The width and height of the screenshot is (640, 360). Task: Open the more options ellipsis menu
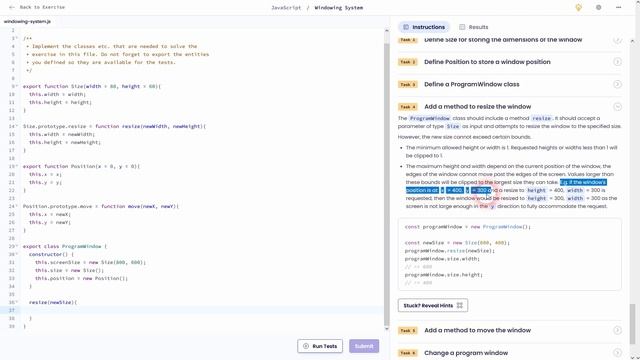click(618, 7)
